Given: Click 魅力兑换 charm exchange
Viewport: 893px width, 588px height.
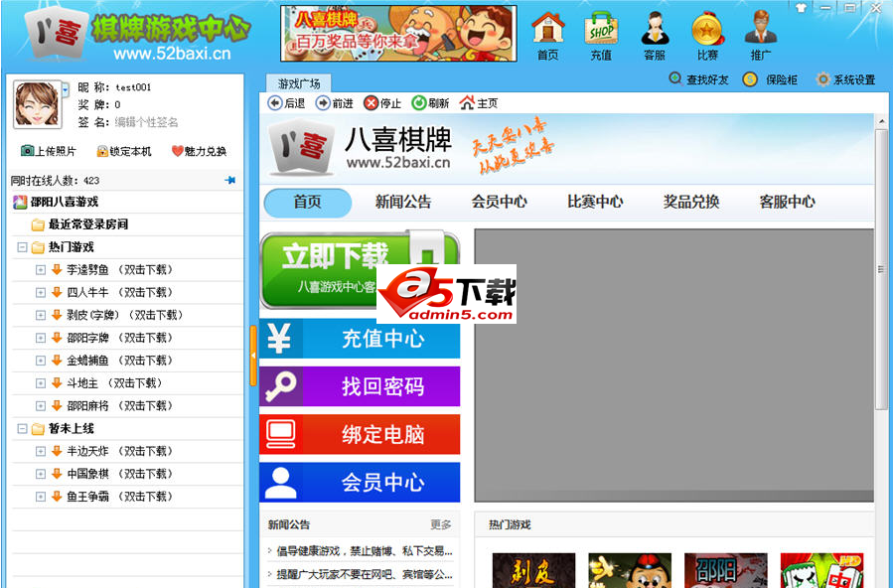Looking at the screenshot, I should [x=200, y=151].
